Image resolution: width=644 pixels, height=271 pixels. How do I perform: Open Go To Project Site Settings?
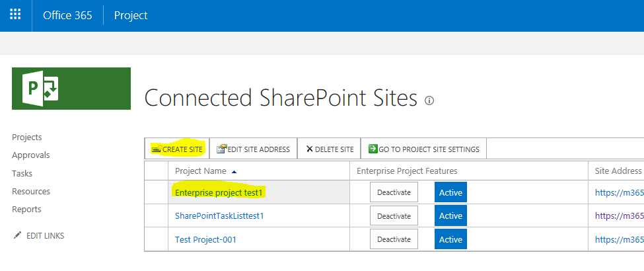[x=423, y=149]
